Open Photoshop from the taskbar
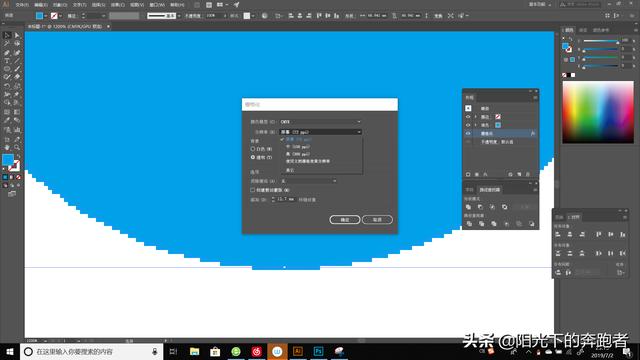The height and width of the screenshot is (360, 640). (318, 351)
